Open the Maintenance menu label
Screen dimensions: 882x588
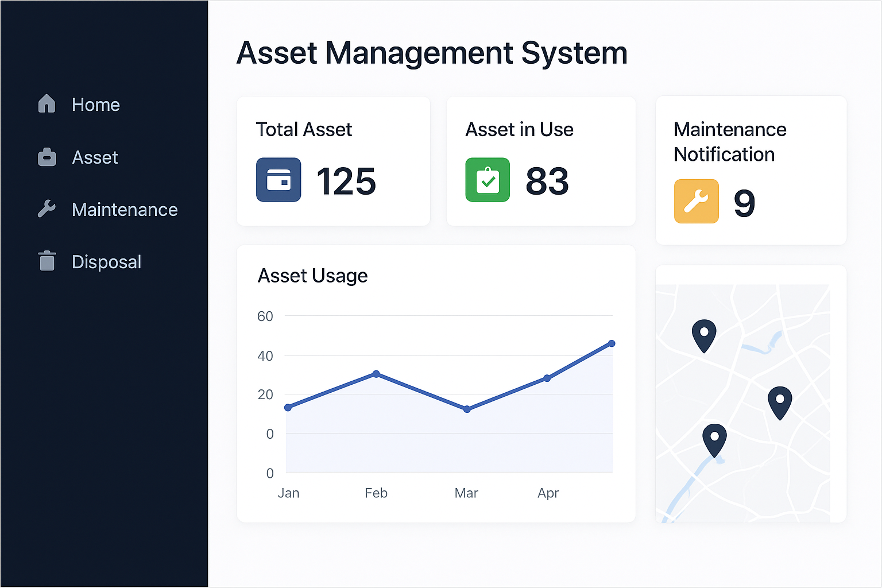(125, 210)
